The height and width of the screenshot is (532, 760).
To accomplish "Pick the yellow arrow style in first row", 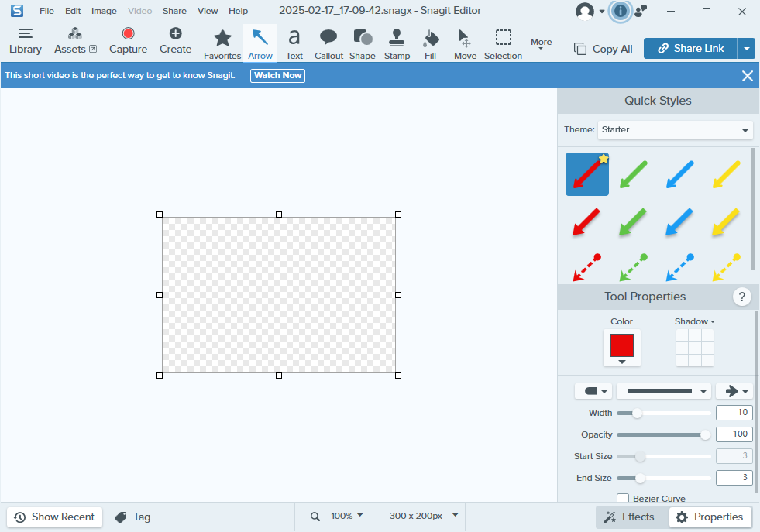I will [727, 174].
